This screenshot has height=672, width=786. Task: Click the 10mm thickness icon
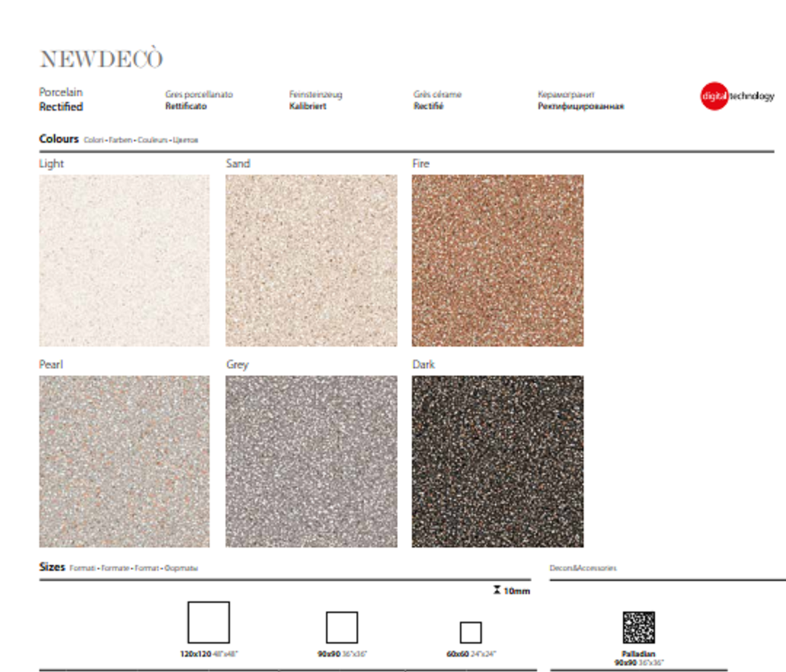[497, 590]
